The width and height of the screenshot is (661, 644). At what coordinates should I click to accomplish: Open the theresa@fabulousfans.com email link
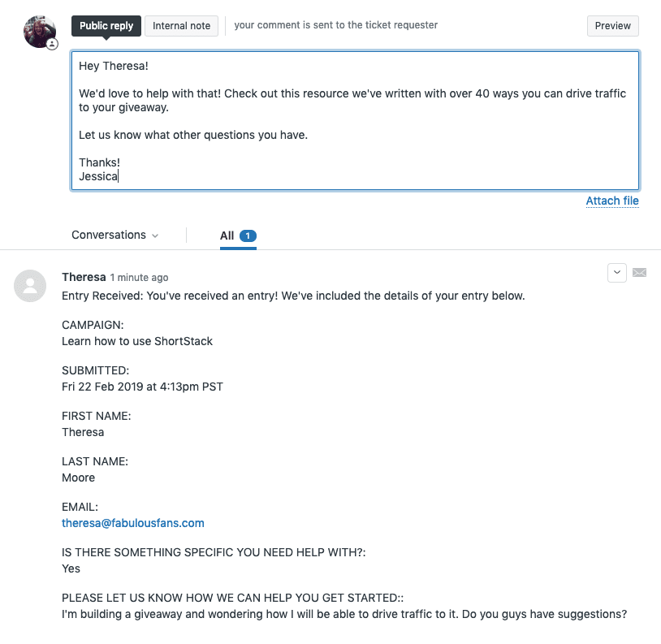[133, 523]
